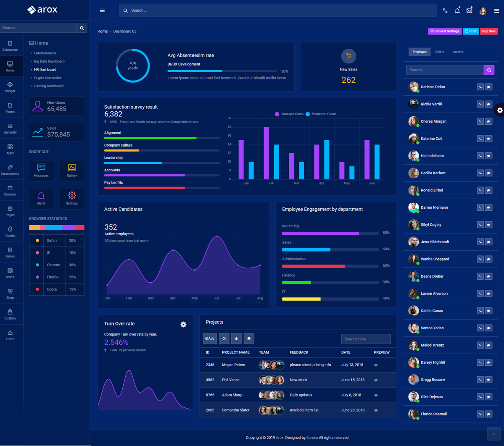Click call icon next to Darlena Torian
This screenshot has height=446, width=504.
click(x=480, y=87)
